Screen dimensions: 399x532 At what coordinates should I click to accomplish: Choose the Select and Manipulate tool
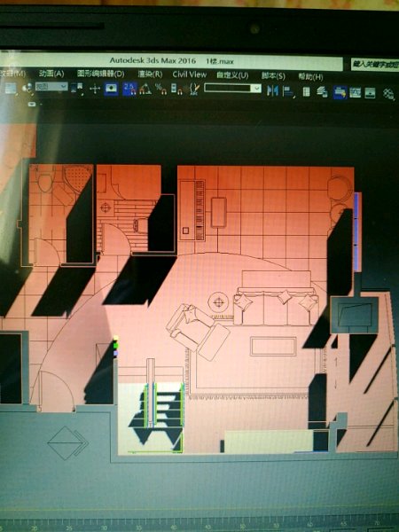(x=95, y=90)
